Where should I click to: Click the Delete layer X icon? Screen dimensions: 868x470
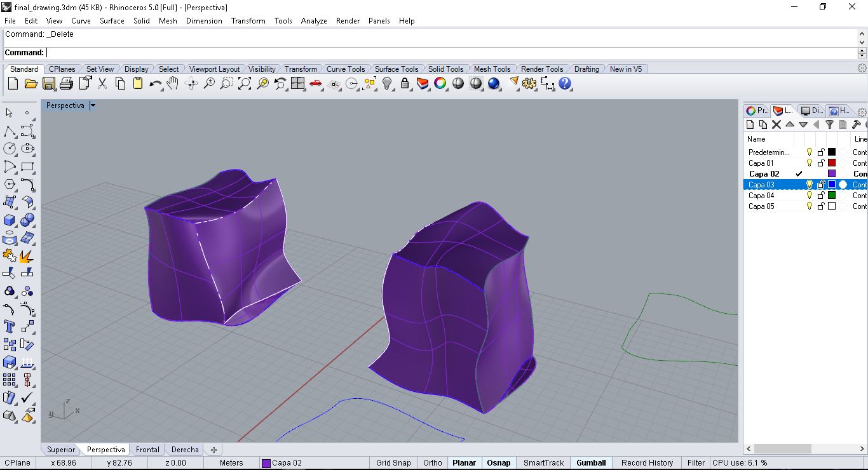point(776,125)
